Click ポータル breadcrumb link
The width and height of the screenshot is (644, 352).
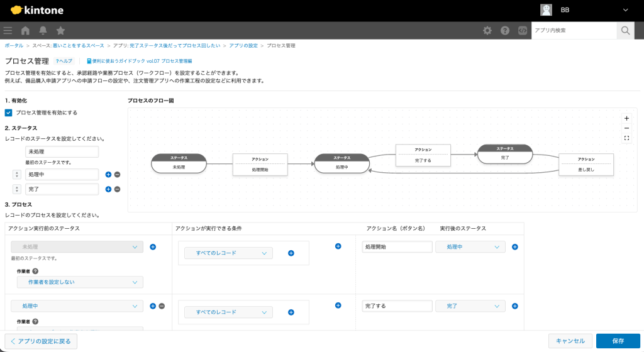point(14,45)
